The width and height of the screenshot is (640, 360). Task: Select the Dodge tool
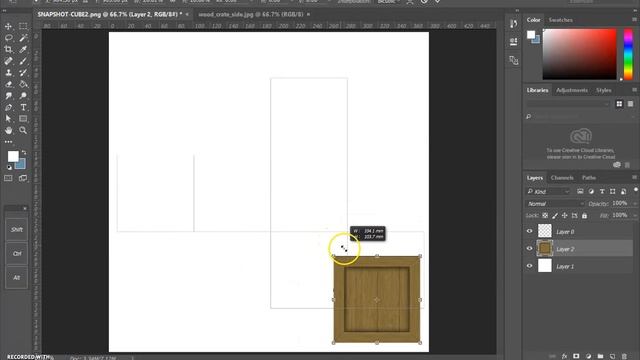point(23,96)
